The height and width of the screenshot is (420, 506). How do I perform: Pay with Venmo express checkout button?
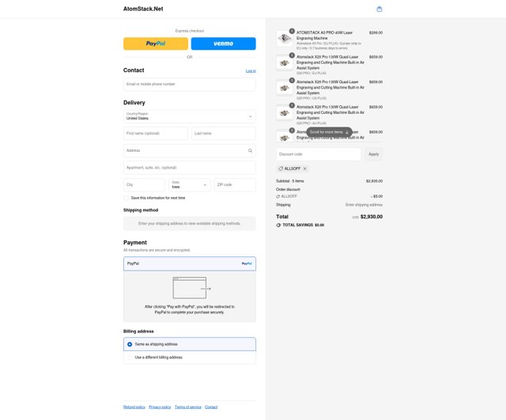point(223,44)
